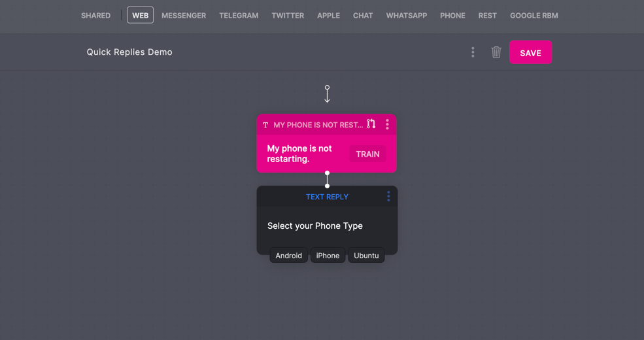The image size is (644, 340).
Task: Open the APPLE channel tab
Action: 329,16
